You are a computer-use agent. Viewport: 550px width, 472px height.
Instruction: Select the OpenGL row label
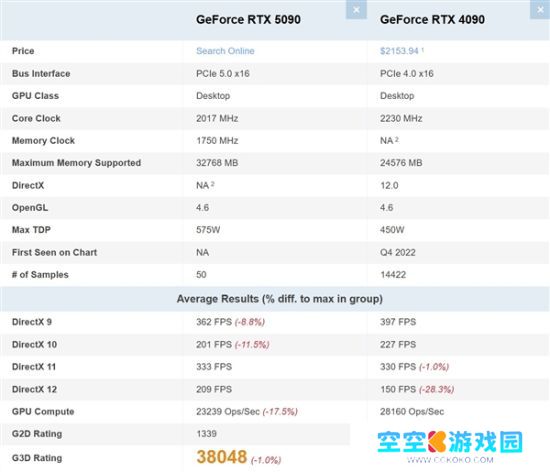[x=30, y=208]
